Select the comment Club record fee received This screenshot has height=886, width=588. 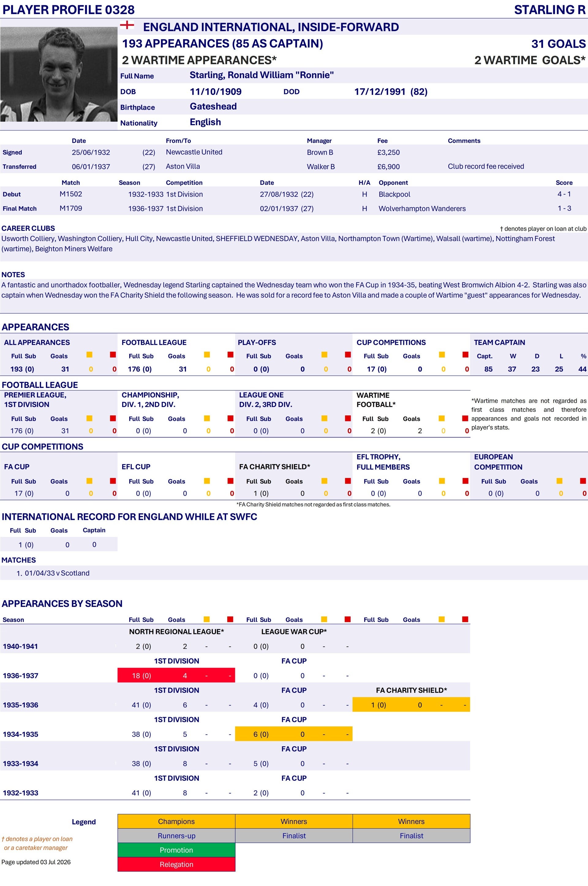(x=486, y=166)
